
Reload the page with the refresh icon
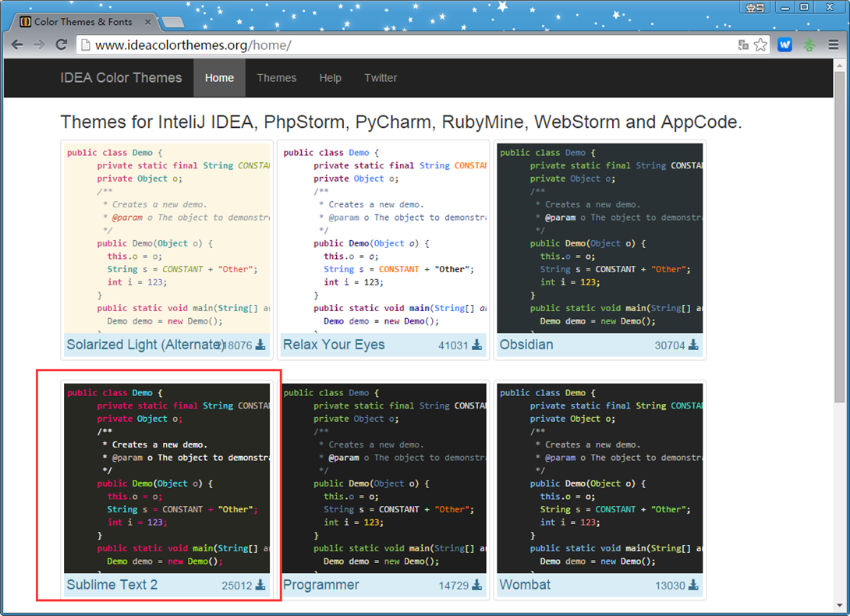tap(62, 44)
